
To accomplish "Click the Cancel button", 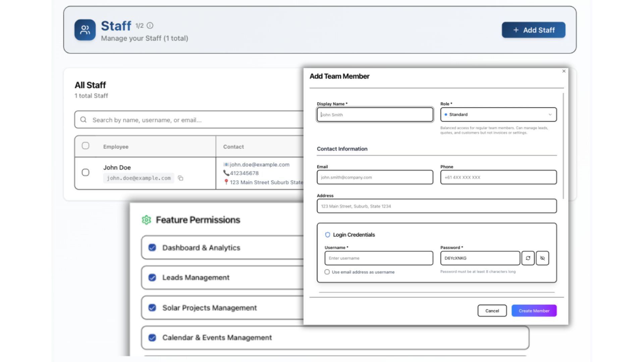I will pyautogui.click(x=492, y=311).
